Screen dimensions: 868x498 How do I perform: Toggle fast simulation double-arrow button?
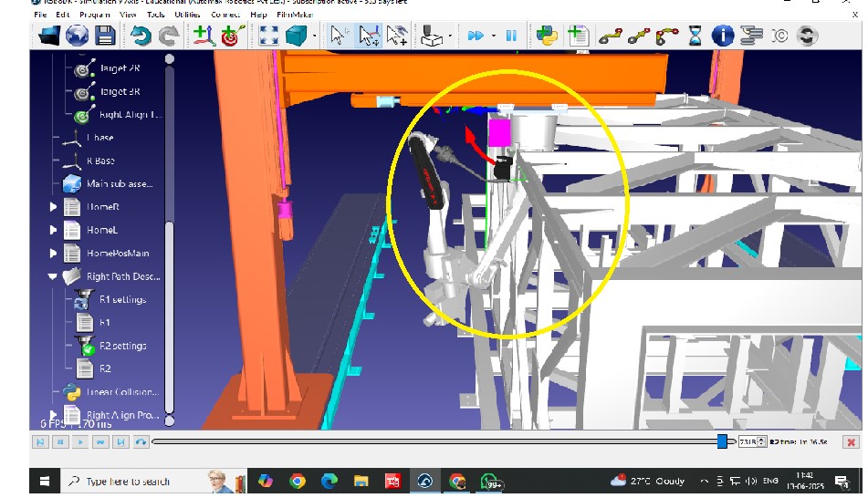pos(476,36)
